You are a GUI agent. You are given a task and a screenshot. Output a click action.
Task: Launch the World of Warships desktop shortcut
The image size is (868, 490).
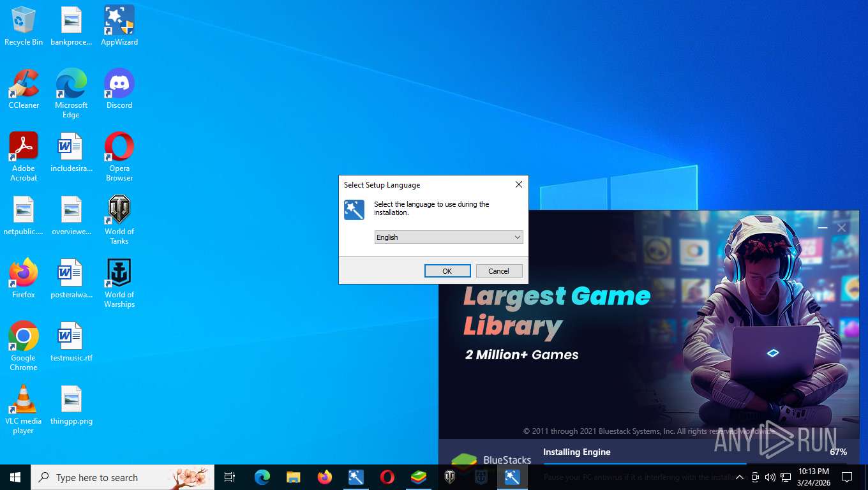[119, 283]
